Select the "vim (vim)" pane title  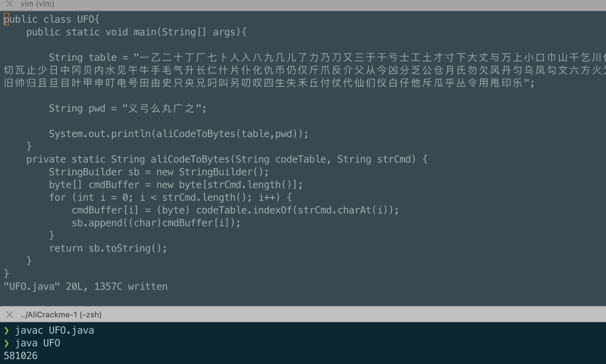37,4
